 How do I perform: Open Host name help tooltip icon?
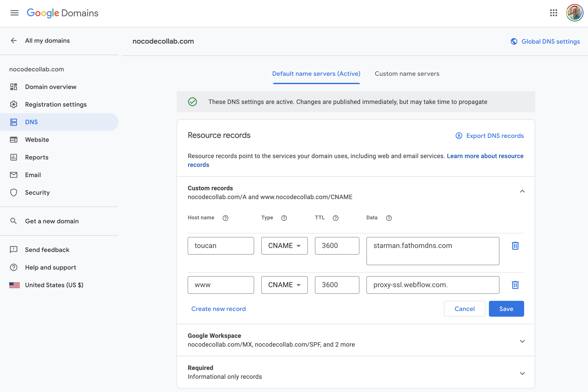click(226, 218)
